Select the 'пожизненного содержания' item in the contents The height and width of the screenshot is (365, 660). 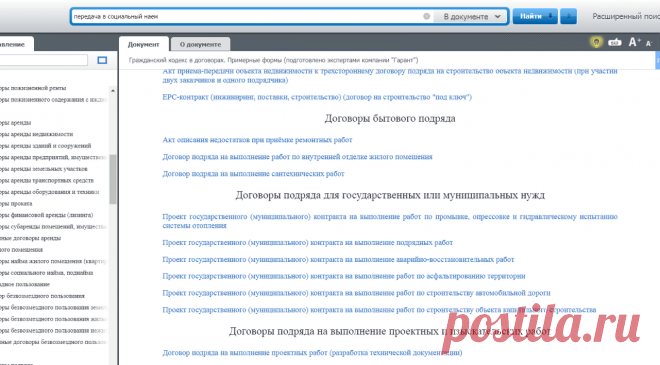point(53,100)
